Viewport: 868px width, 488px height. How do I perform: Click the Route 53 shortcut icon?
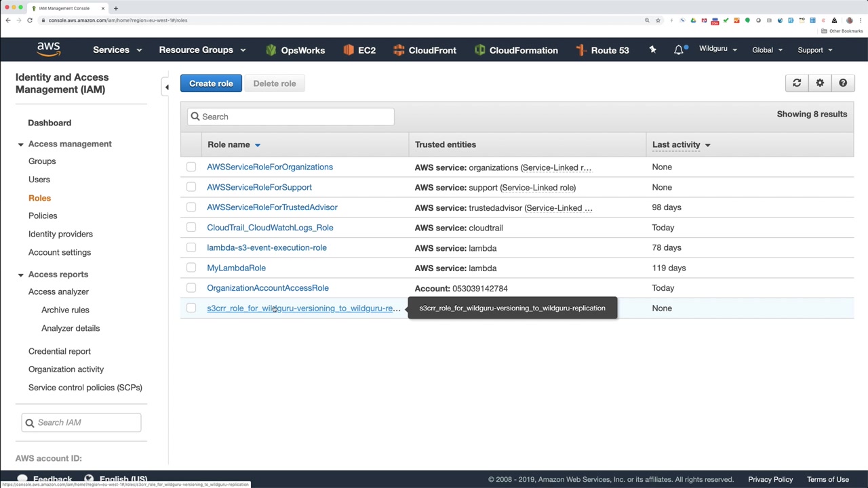pyautogui.click(x=580, y=49)
